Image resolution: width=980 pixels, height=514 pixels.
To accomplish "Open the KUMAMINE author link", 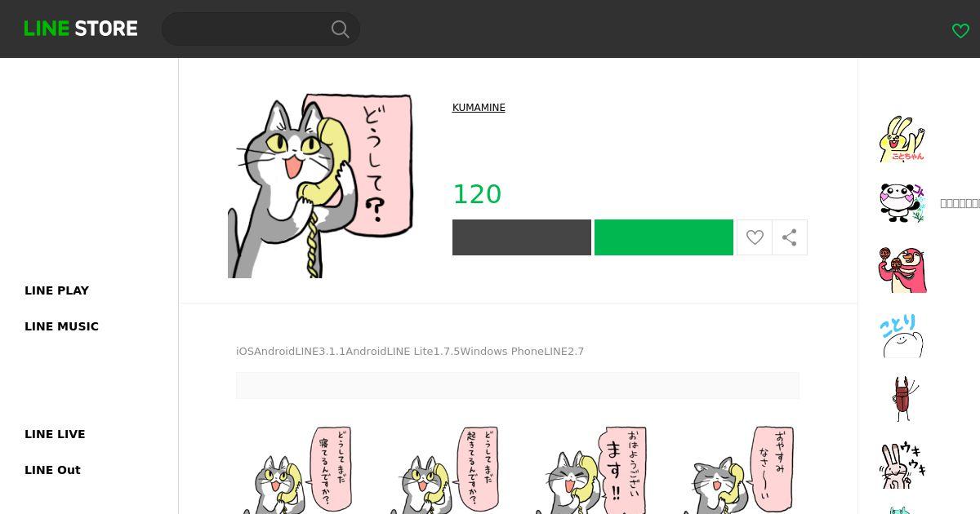I will 479,108.
